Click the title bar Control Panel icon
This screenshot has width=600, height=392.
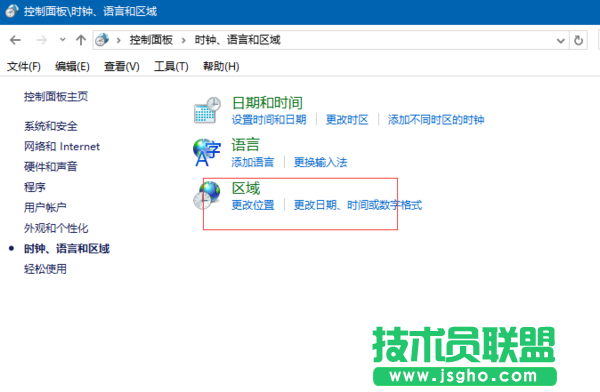pyautogui.click(x=11, y=11)
